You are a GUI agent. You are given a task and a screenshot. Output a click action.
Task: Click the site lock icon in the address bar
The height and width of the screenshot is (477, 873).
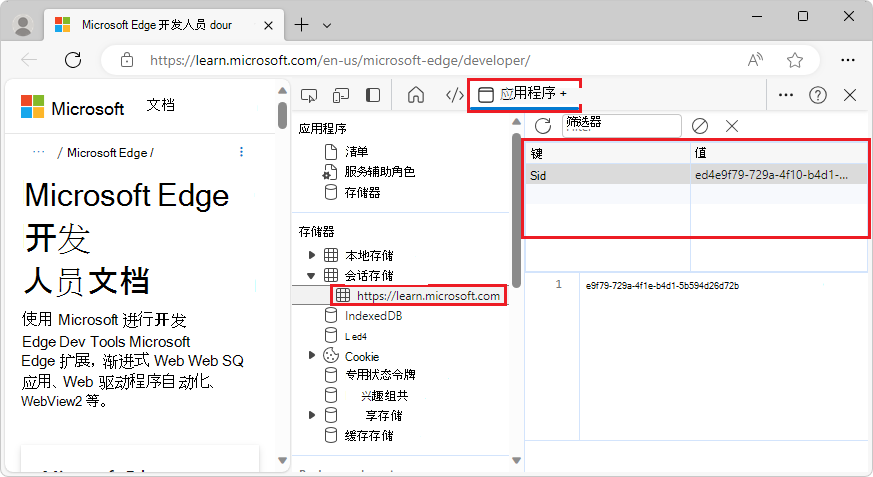[x=127, y=60]
